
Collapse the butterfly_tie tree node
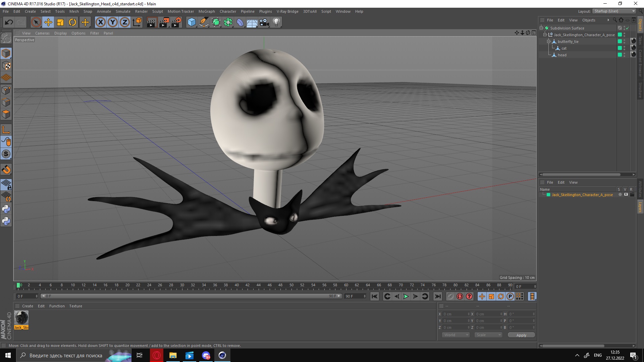[549, 42]
